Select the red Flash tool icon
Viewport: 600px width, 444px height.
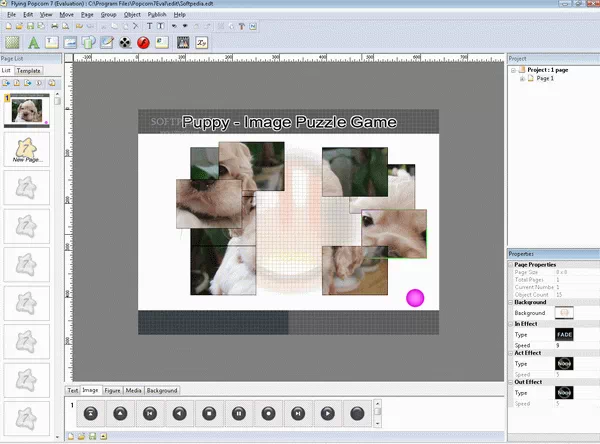[x=143, y=42]
